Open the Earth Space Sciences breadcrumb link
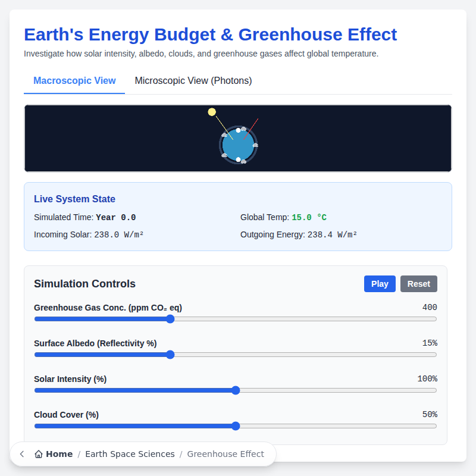This screenshot has height=476, width=476. click(130, 454)
